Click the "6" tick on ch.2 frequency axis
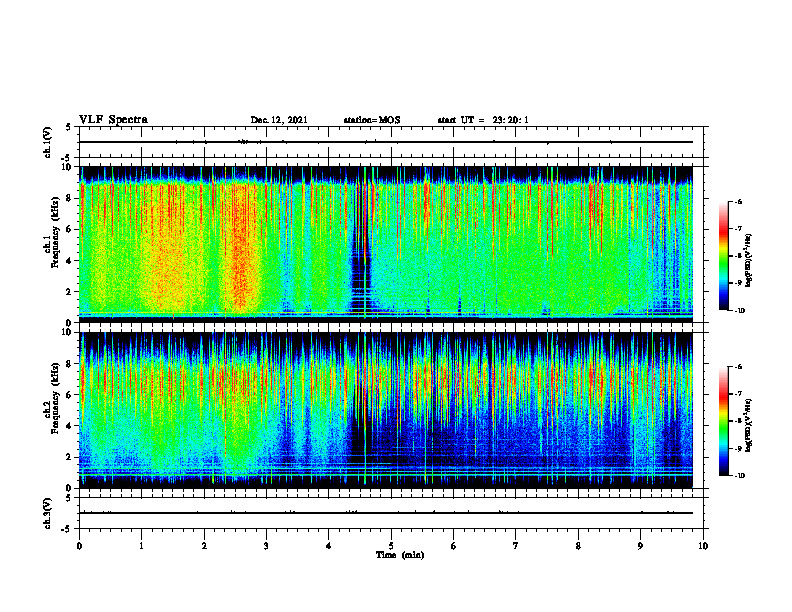This screenshot has width=792, height=612. tap(69, 395)
